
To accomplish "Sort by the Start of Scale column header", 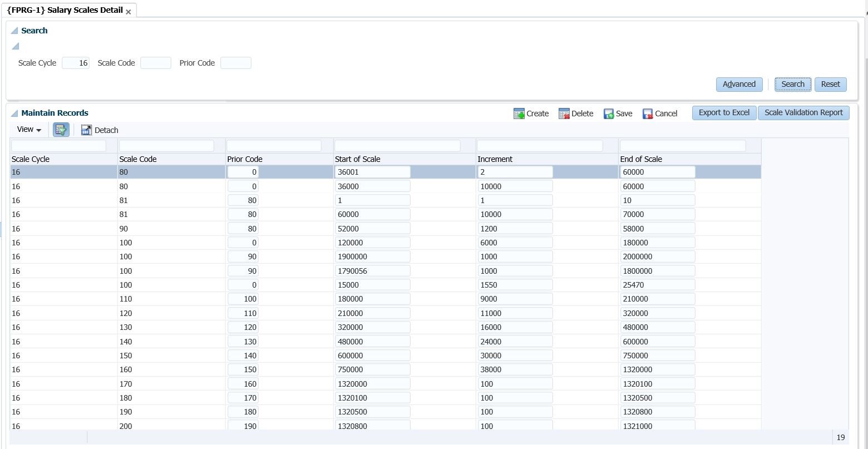I will coord(358,159).
